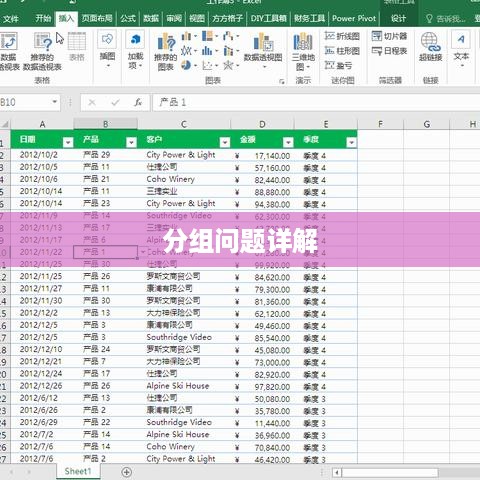Confirm the formula bar entry with the checkmark
Viewport: 480px width, 480px height.
tap(115, 102)
